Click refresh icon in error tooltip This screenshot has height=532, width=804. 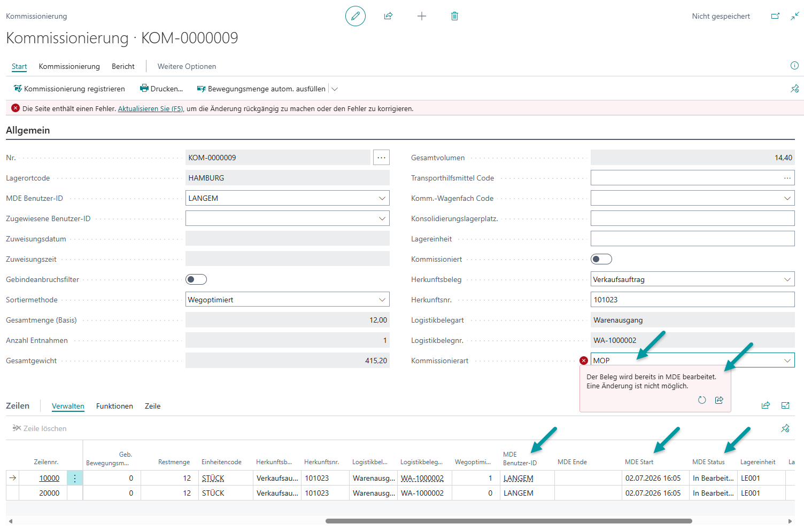702,400
